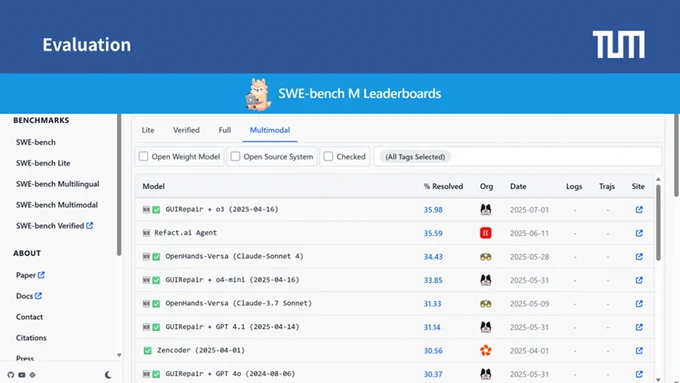Open the Paper link in sidebar
The width and height of the screenshot is (680, 383).
point(30,275)
